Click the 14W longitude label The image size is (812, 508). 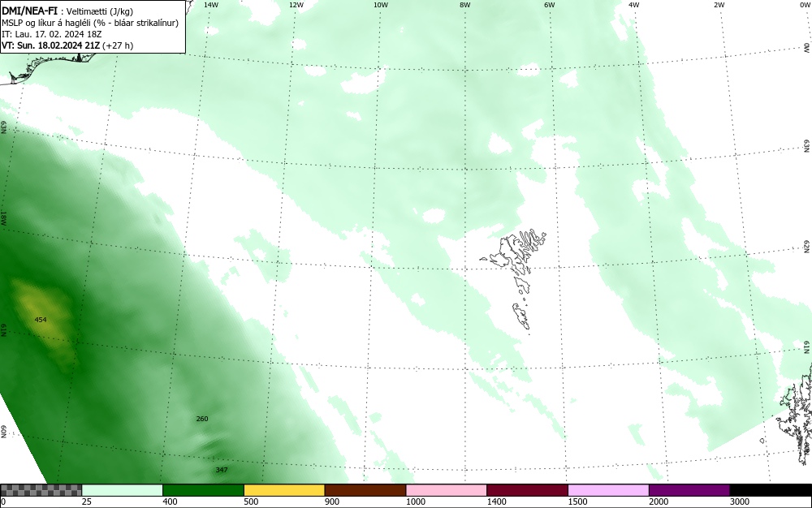(x=211, y=5)
